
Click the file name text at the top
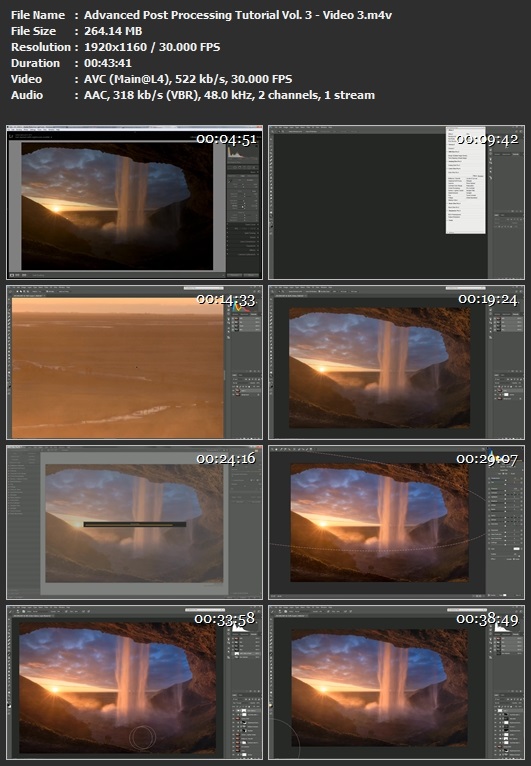[x=238, y=15]
